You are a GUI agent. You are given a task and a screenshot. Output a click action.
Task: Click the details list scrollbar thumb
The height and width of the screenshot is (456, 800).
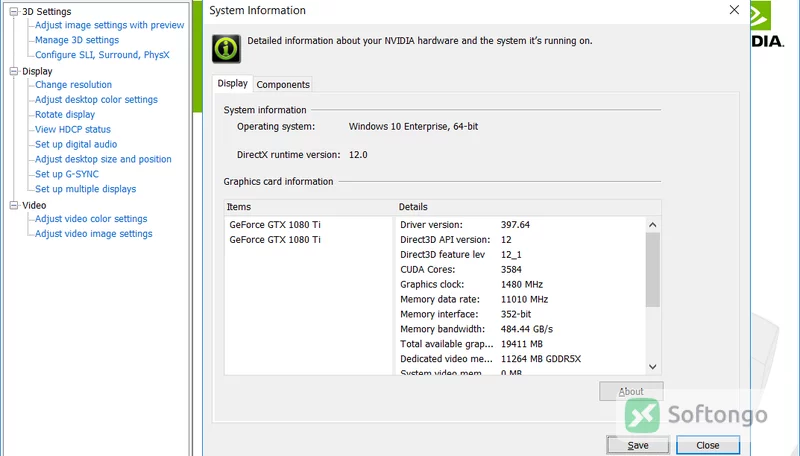653,270
